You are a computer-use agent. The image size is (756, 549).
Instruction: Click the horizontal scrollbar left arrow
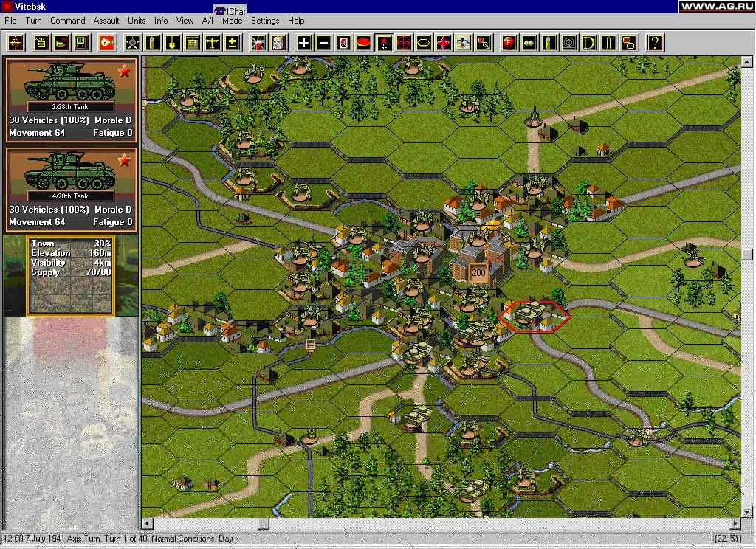click(148, 523)
